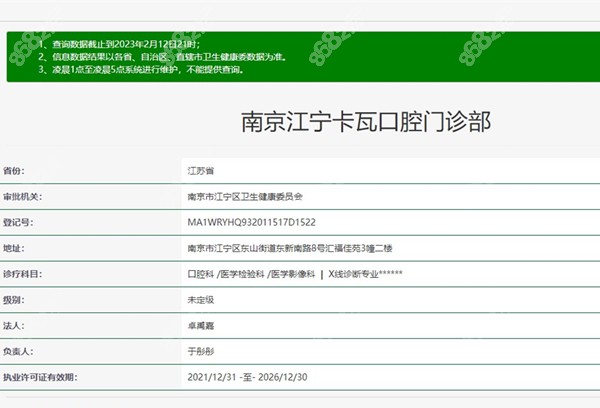The image size is (600, 408).
Task: Click the 诊疗科目 label
Action: [23, 274]
